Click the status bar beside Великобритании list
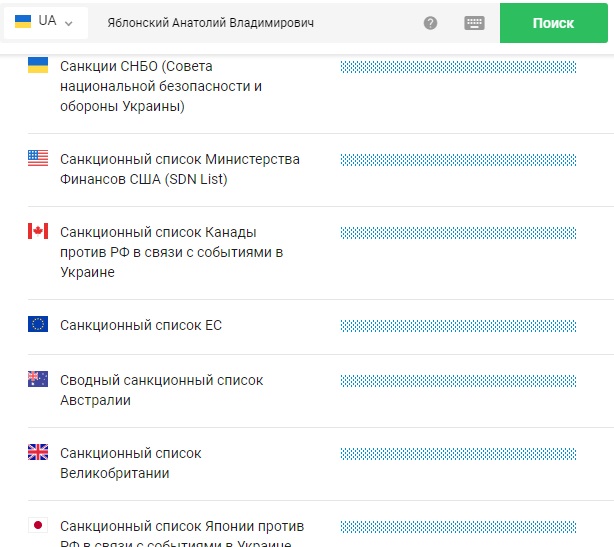 [x=458, y=454]
